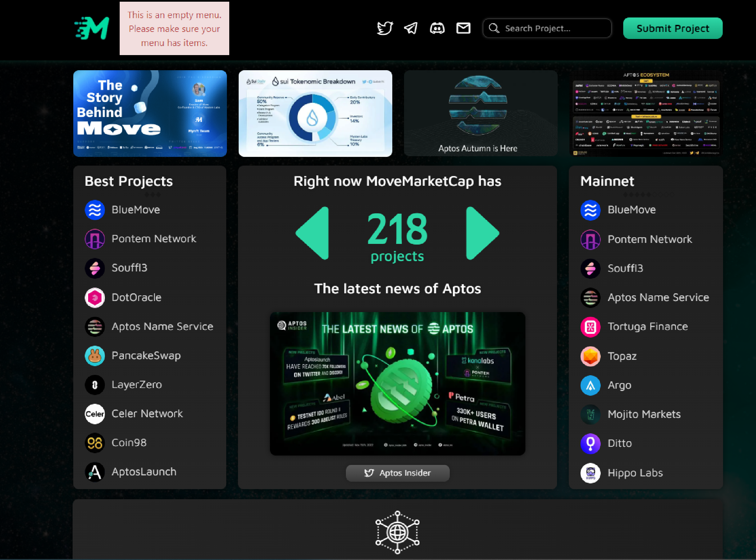Viewport: 756px width, 560px height.
Task: Open the LayerZero project link
Action: tap(137, 385)
